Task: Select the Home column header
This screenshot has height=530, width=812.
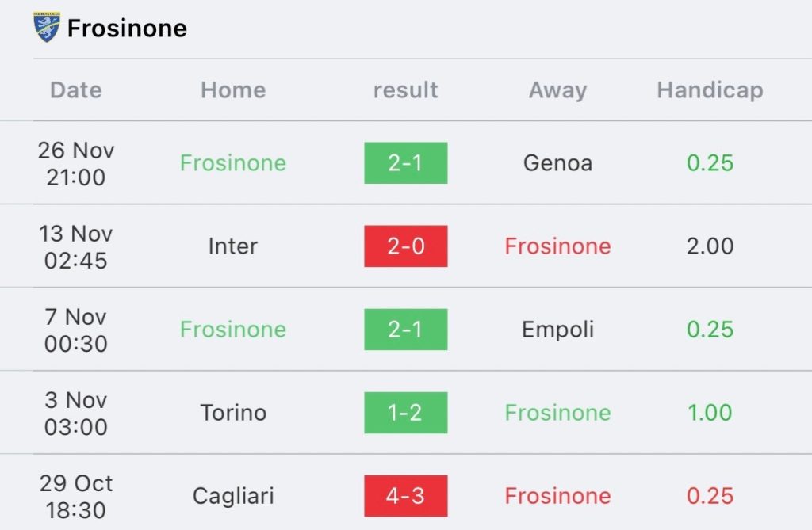Action: pos(234,90)
